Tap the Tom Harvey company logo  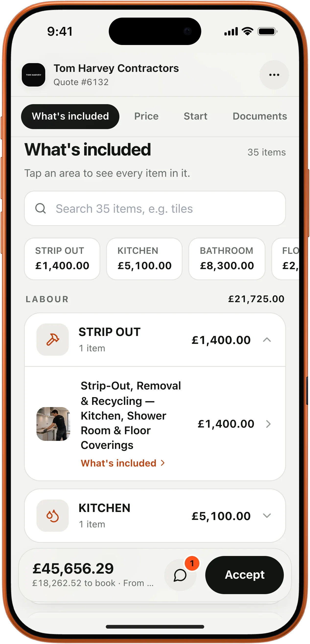click(34, 75)
